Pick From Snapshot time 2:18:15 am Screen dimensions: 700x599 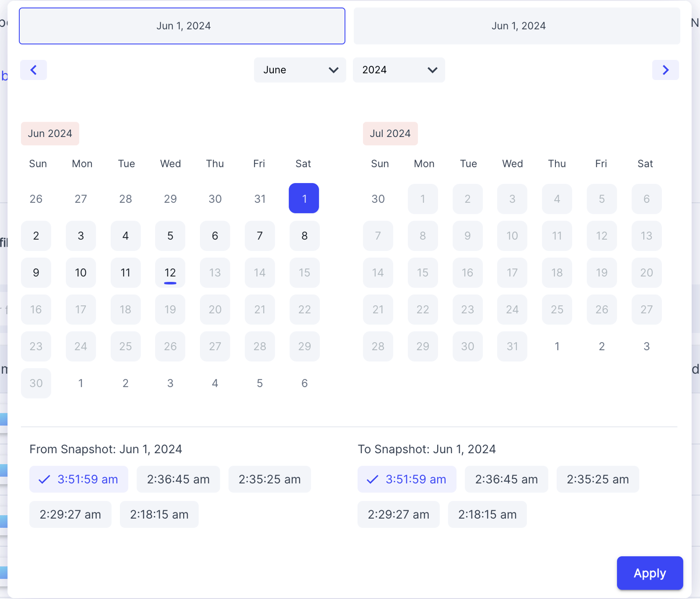point(159,514)
